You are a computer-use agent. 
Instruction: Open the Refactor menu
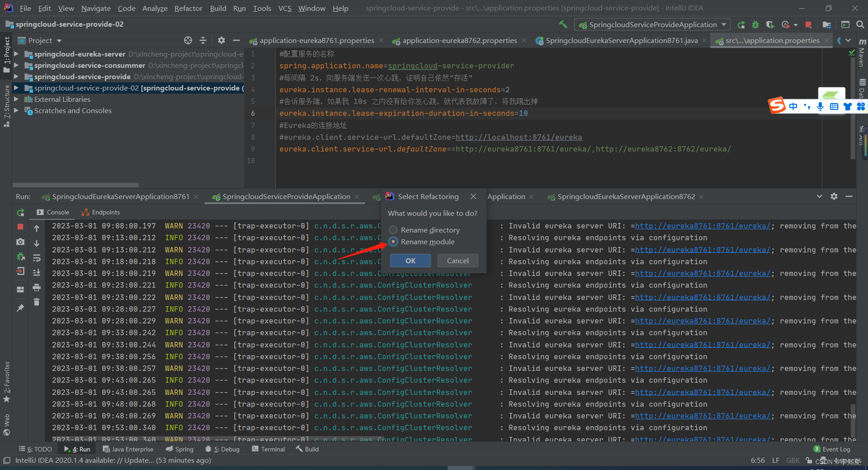click(188, 8)
